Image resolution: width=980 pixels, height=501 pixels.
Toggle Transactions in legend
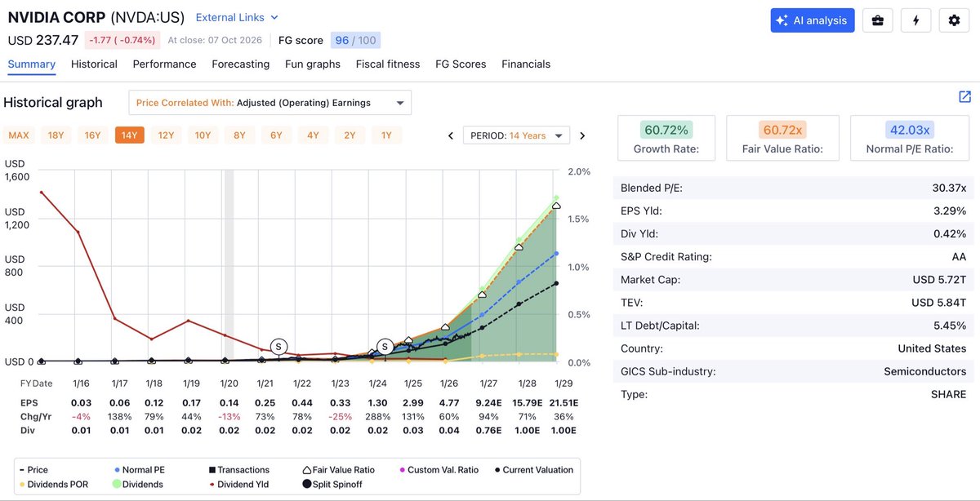(x=238, y=470)
